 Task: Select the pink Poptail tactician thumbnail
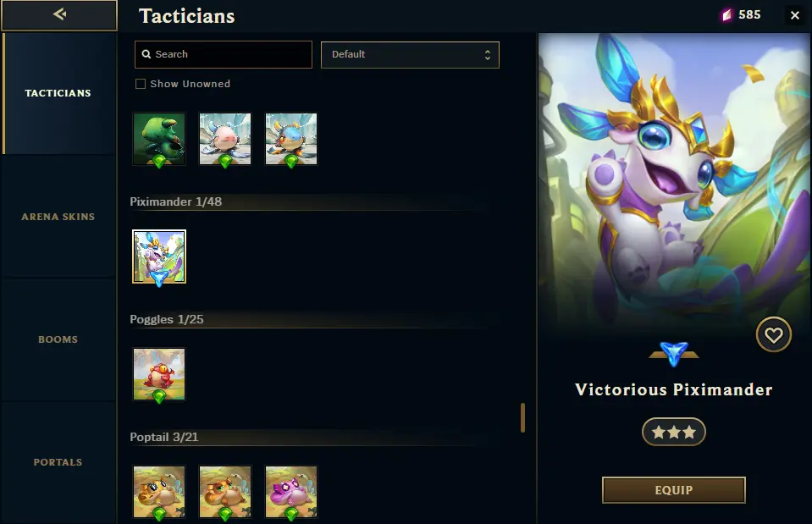[291, 492]
